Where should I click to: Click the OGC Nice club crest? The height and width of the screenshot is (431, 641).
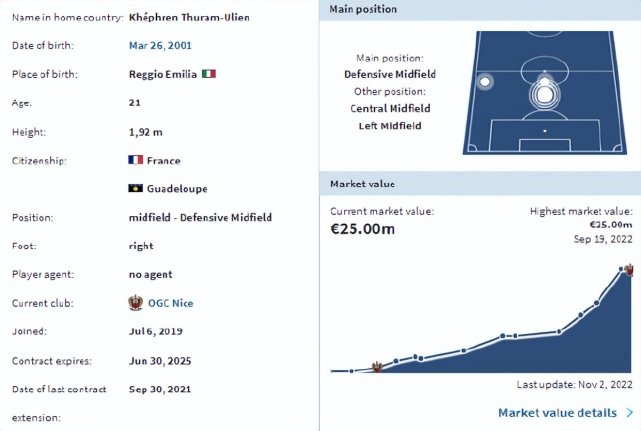click(135, 303)
